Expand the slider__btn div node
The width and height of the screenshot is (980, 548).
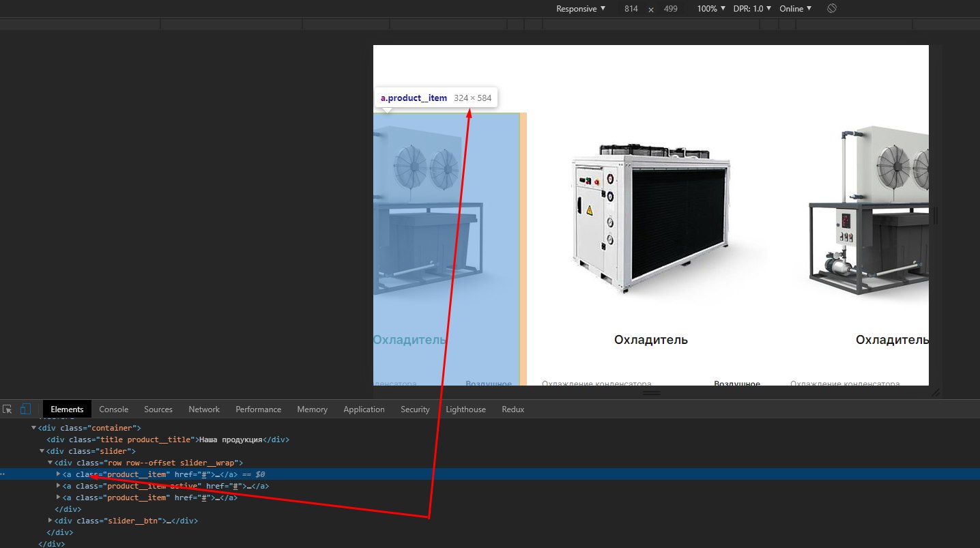51,521
